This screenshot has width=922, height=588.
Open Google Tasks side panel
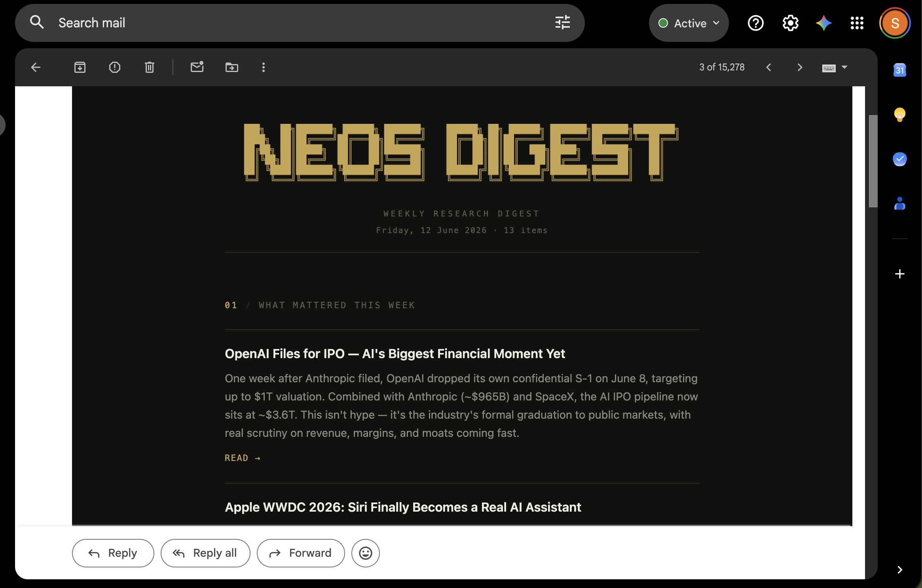click(900, 159)
